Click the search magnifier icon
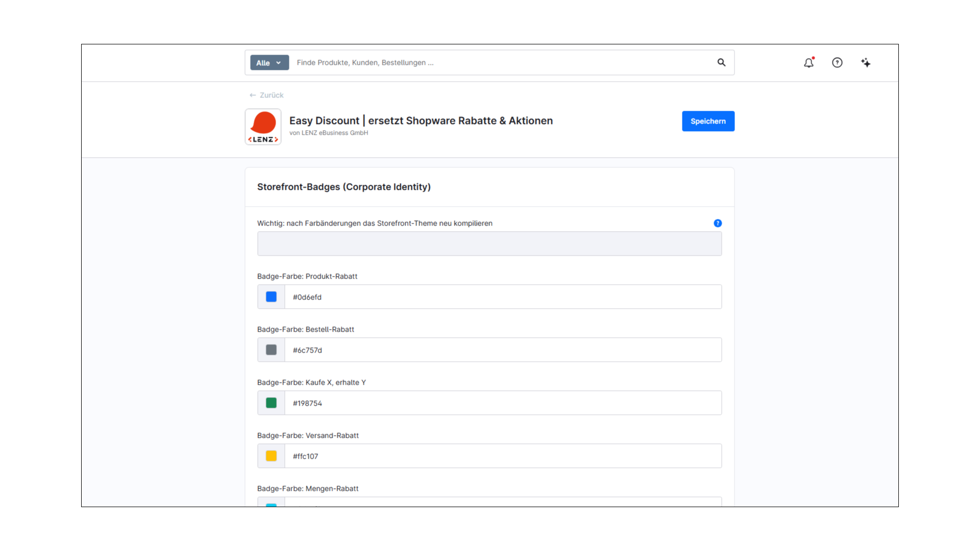 [x=721, y=62]
